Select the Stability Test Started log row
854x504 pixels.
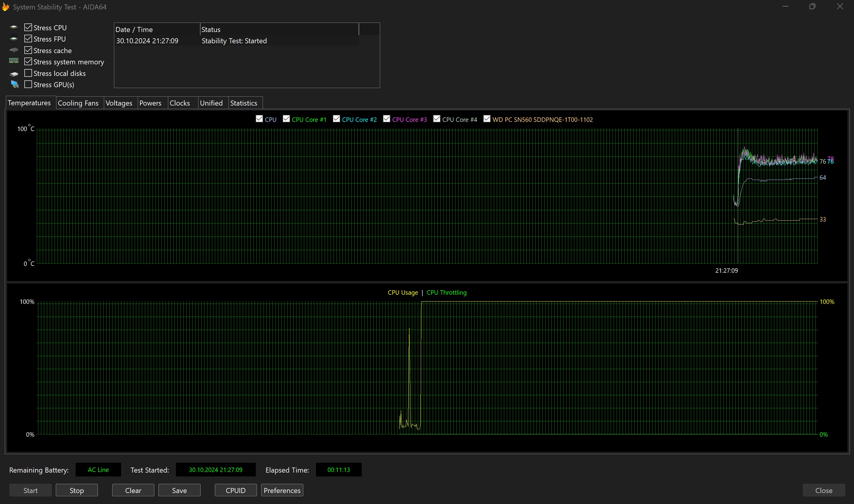[234, 41]
